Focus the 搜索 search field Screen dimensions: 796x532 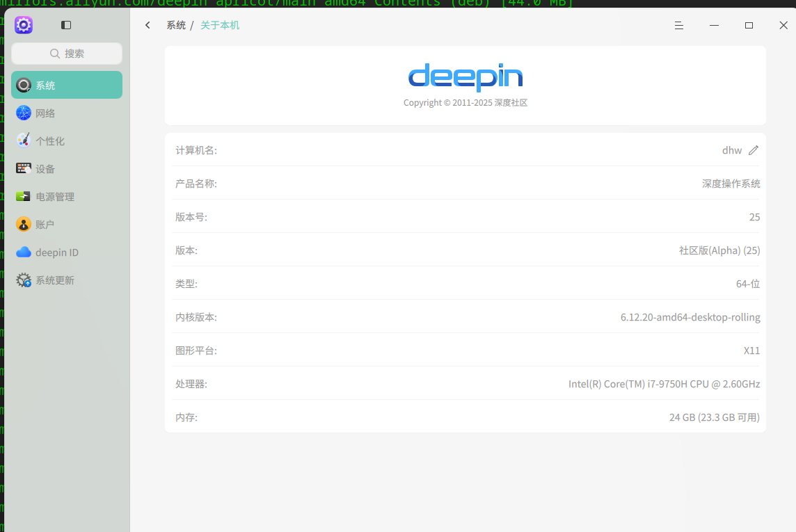coord(67,54)
